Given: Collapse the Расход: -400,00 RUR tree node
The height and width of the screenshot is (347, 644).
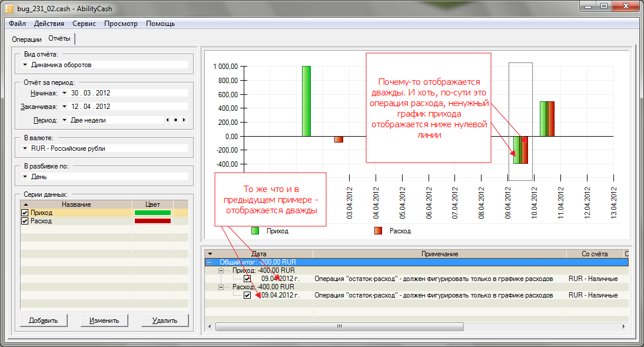Looking at the screenshot, I should (222, 287).
